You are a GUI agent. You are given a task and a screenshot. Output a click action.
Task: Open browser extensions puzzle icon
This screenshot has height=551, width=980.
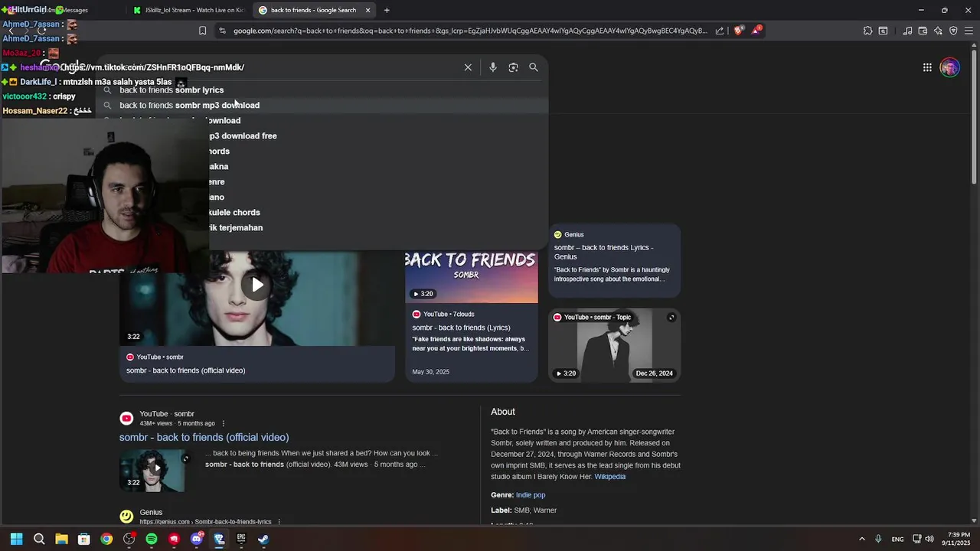[x=867, y=31]
